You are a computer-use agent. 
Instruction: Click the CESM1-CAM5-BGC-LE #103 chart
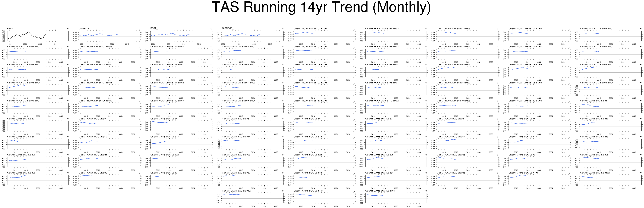(253, 198)
